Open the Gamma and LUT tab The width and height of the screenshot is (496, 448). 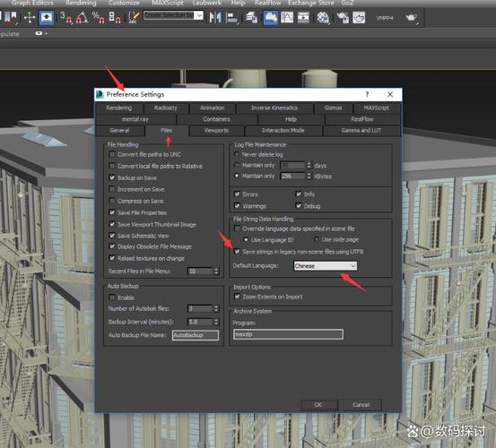[361, 131]
